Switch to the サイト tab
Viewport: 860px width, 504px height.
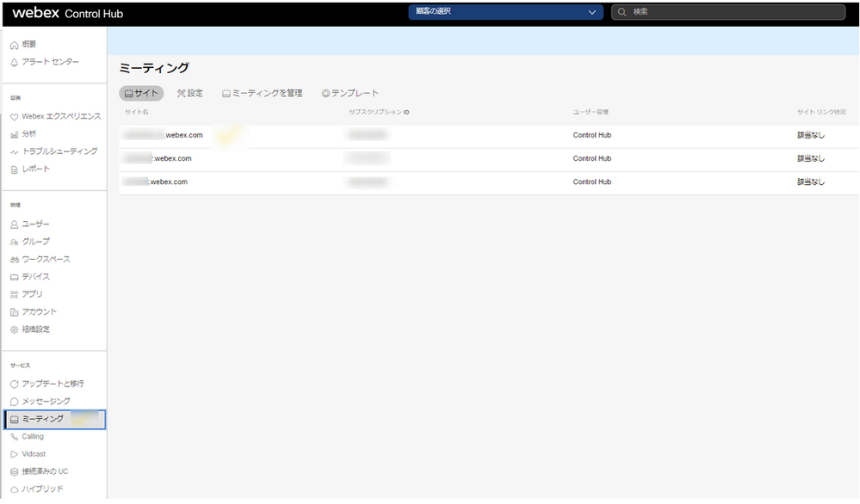coord(141,93)
